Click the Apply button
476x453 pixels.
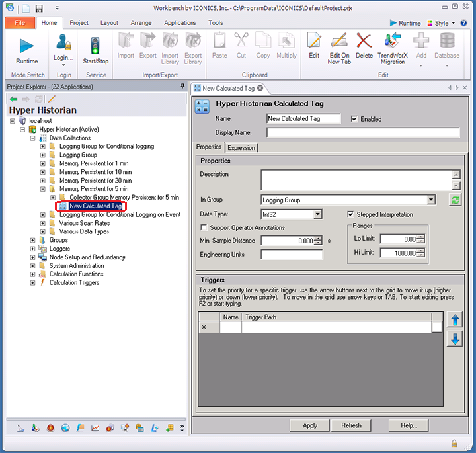(310, 425)
